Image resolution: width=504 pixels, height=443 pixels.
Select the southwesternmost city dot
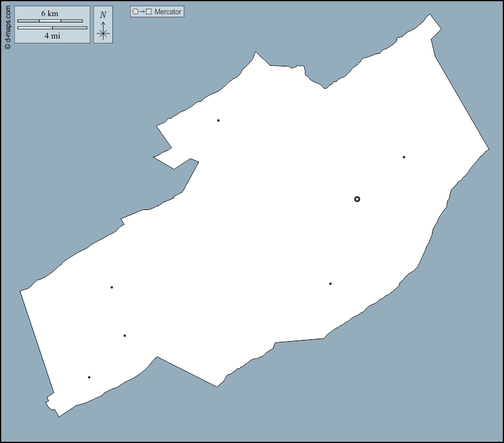click(x=89, y=377)
